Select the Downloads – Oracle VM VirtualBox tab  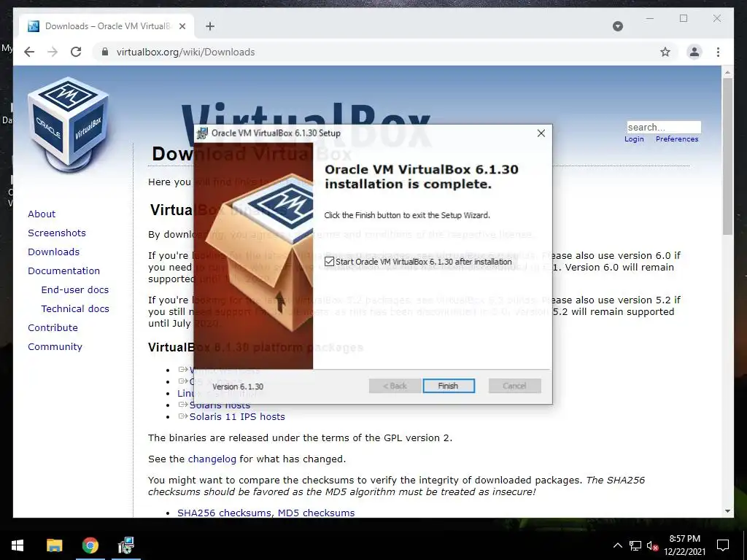point(107,26)
